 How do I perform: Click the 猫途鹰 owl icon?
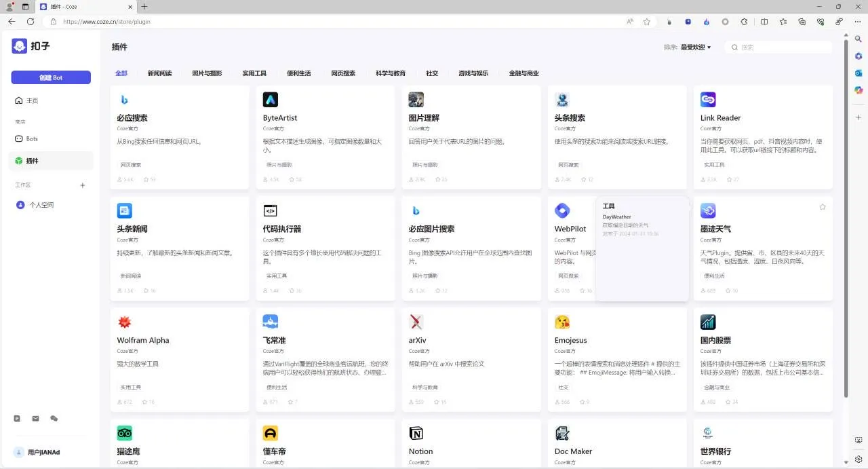[125, 433]
